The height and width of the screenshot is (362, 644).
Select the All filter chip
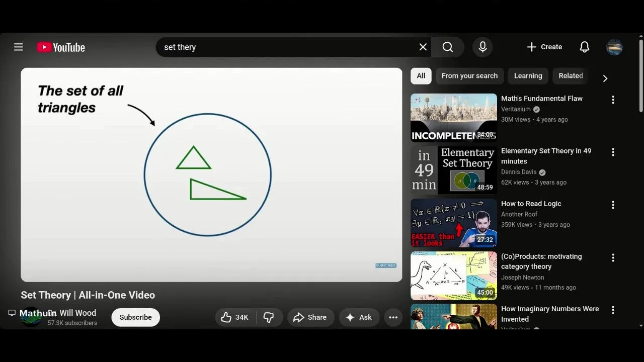(x=421, y=76)
